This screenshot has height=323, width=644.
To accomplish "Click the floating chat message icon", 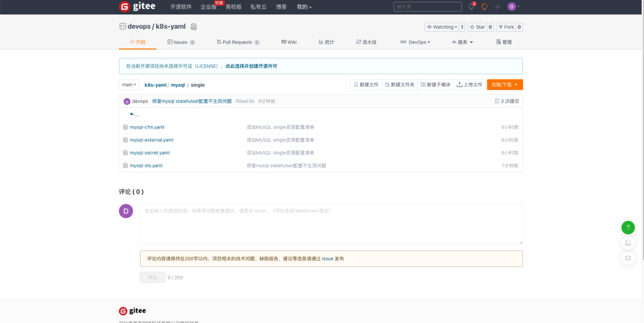I will point(628,259).
